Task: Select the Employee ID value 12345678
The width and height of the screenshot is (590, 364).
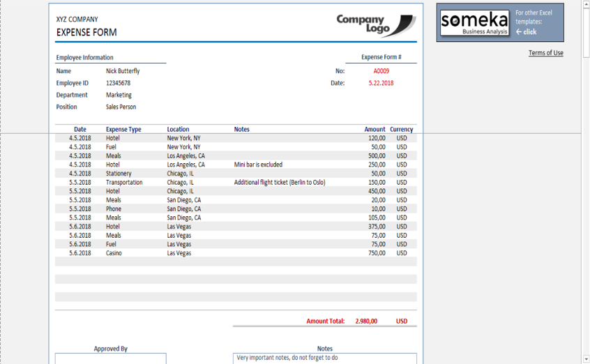Action: [x=118, y=83]
